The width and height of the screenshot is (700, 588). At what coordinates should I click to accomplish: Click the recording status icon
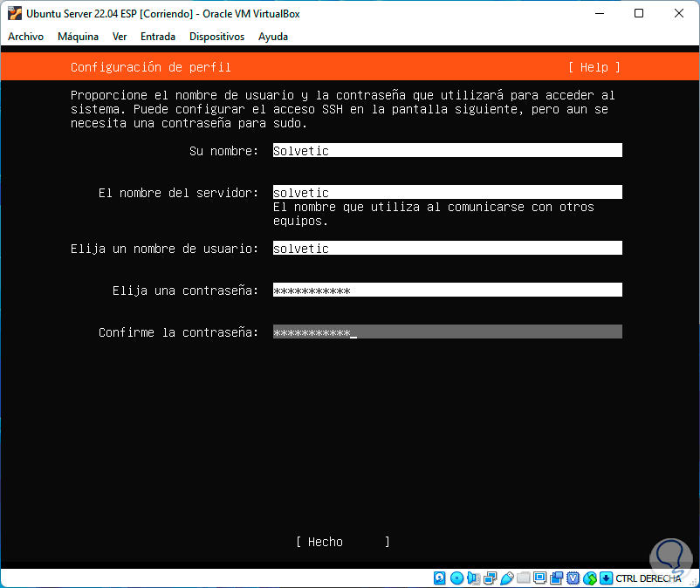(x=557, y=578)
